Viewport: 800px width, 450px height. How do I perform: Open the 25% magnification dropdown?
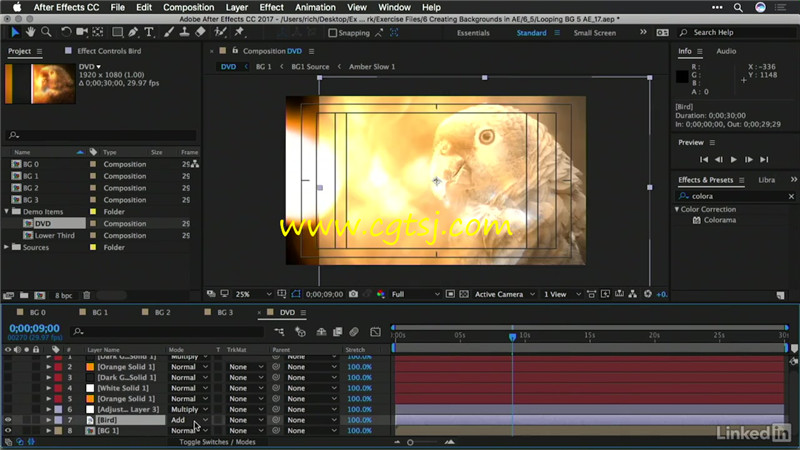coord(253,294)
